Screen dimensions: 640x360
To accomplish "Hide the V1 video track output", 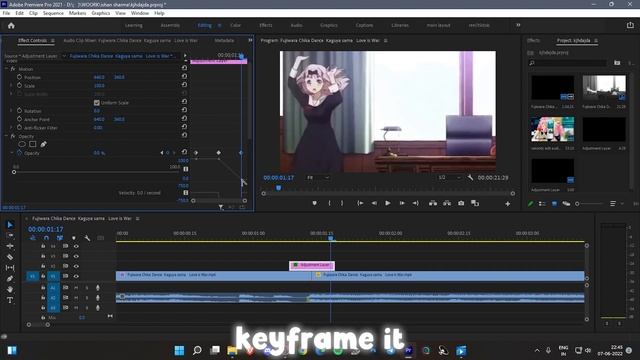I will point(76,276).
